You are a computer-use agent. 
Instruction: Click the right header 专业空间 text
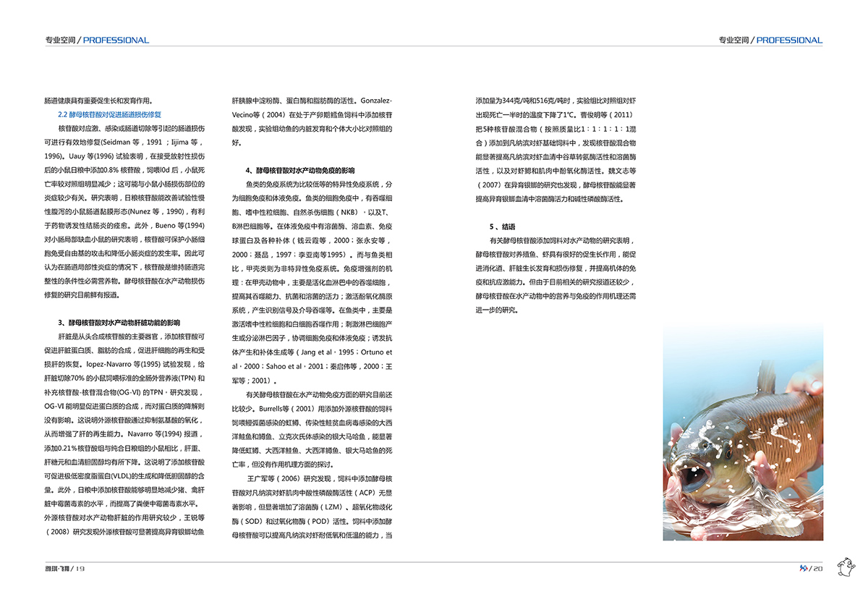click(x=733, y=41)
